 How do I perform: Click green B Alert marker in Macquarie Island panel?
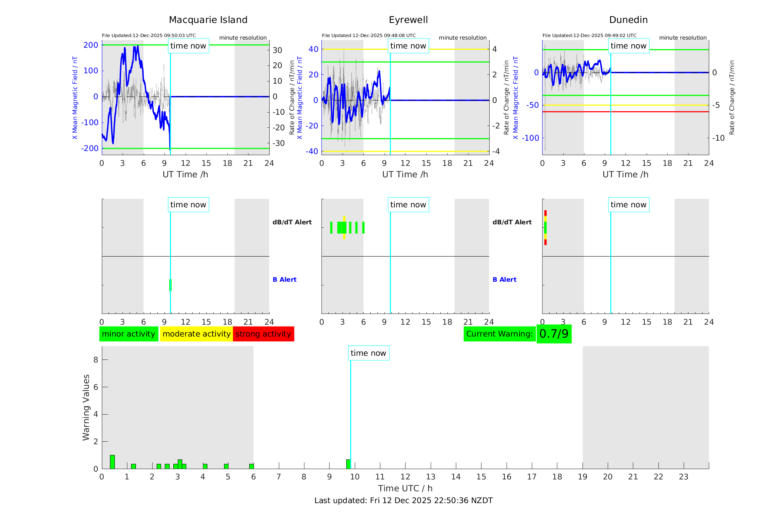170,285
